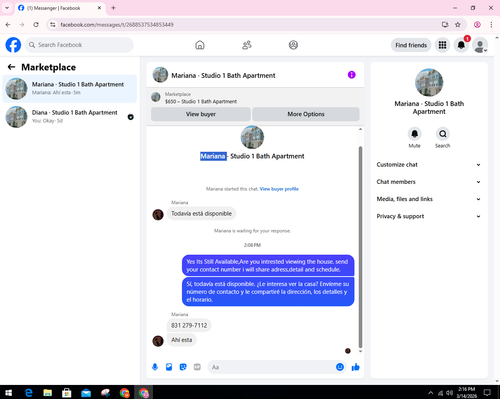Click the message Todavía está disponible
The width and height of the screenshot is (500, 399).
201,214
